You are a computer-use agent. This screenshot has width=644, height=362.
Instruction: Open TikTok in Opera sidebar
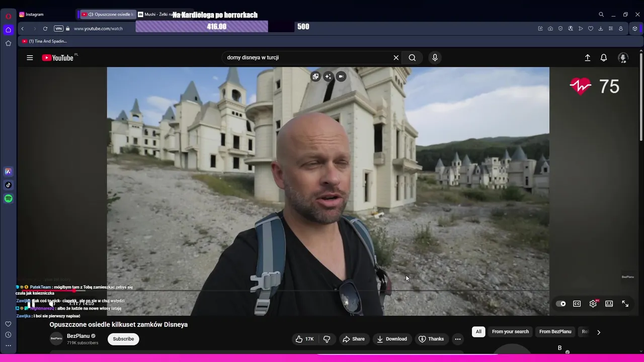click(x=8, y=185)
